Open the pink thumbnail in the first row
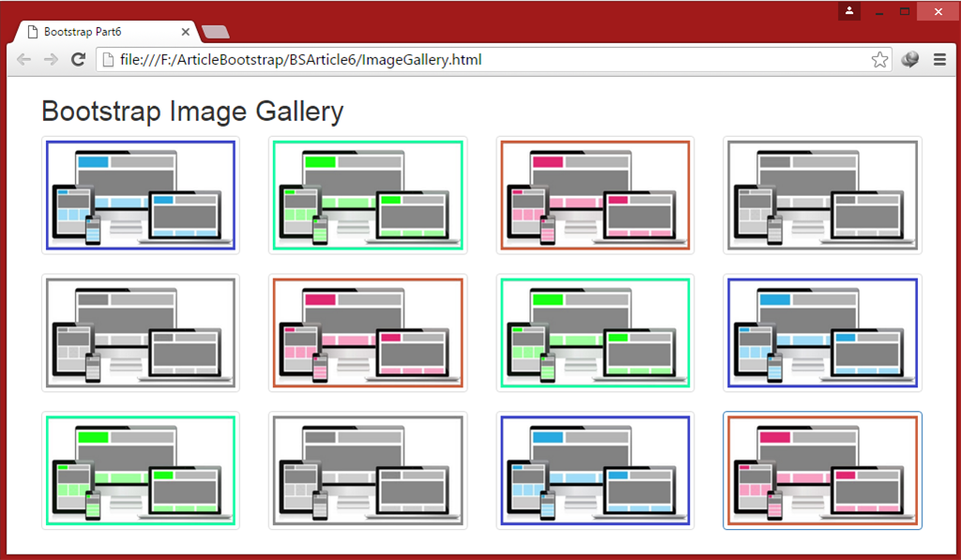961x560 pixels. pyautogui.click(x=595, y=195)
